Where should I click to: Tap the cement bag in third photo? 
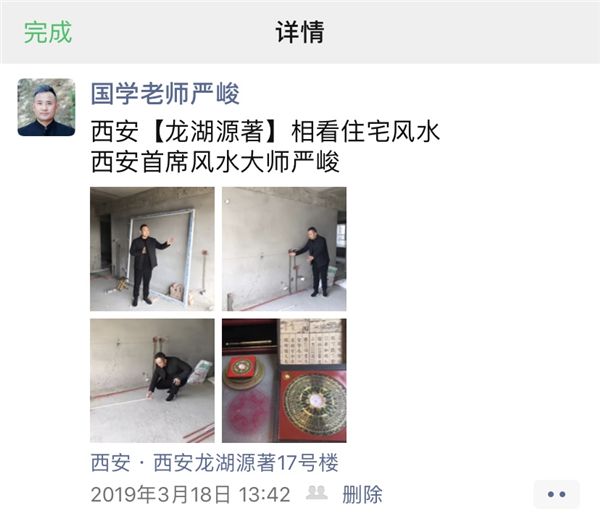point(200,372)
